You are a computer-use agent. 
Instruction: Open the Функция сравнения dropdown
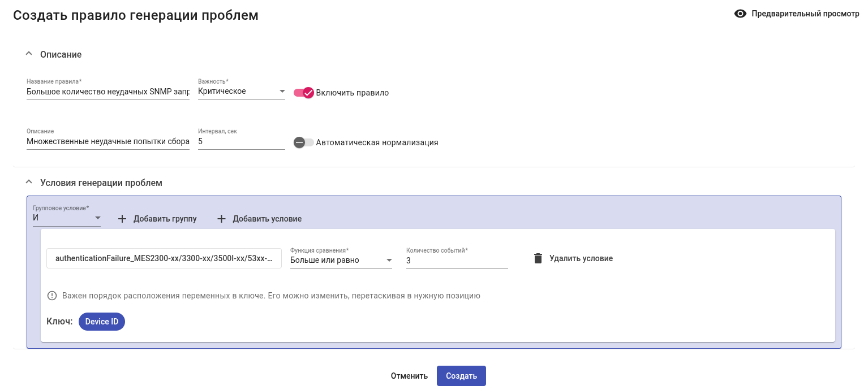[341, 260]
